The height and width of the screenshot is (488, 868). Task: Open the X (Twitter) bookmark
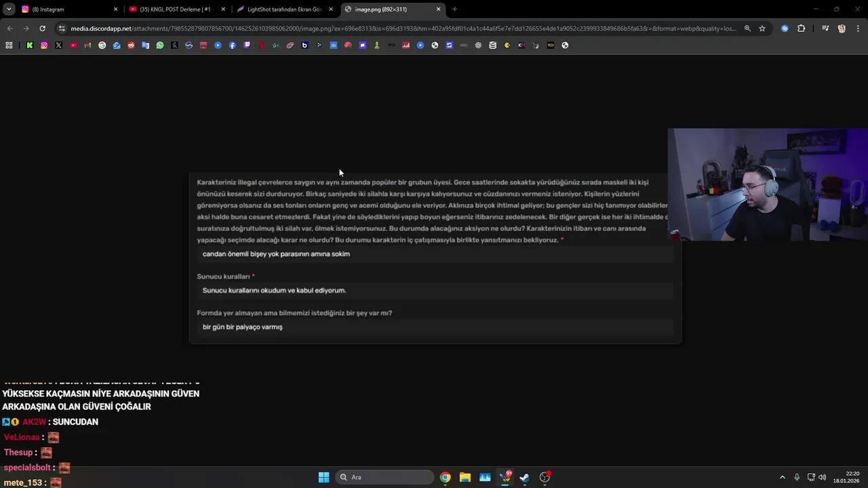[58, 45]
